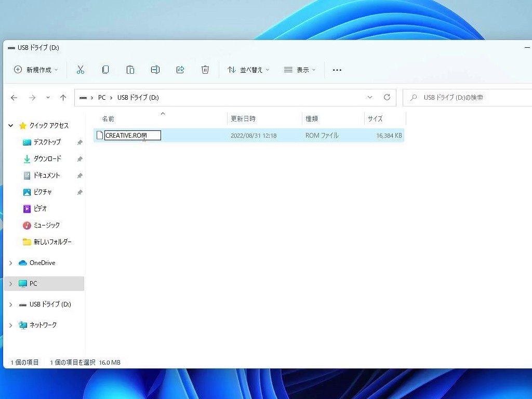The width and height of the screenshot is (532, 399).
Task: Open the 新規作成 dropdown menu
Action: (36, 70)
